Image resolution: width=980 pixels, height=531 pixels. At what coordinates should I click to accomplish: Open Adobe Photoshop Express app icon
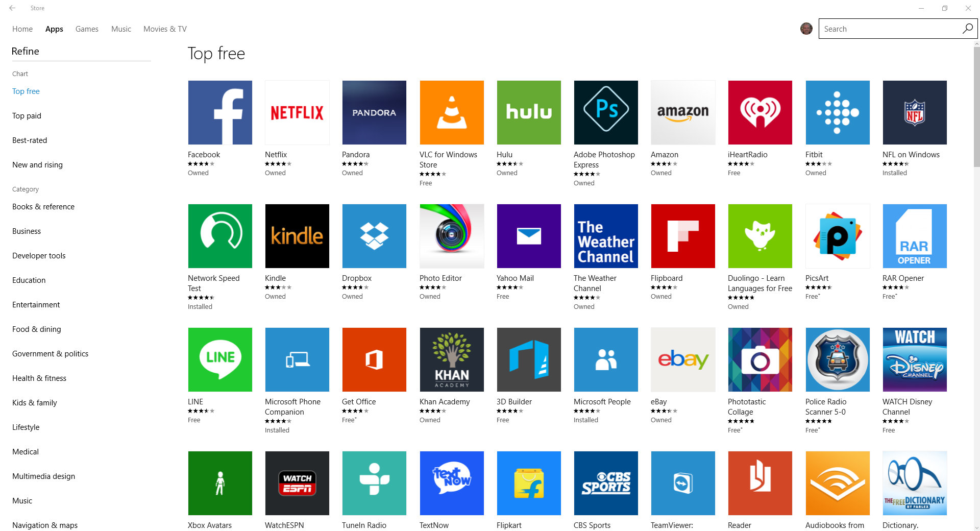(606, 112)
